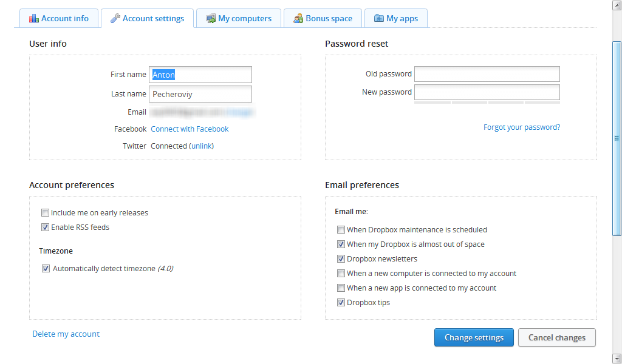Enable When a new app is connected
The image size is (622, 364).
(x=341, y=288)
